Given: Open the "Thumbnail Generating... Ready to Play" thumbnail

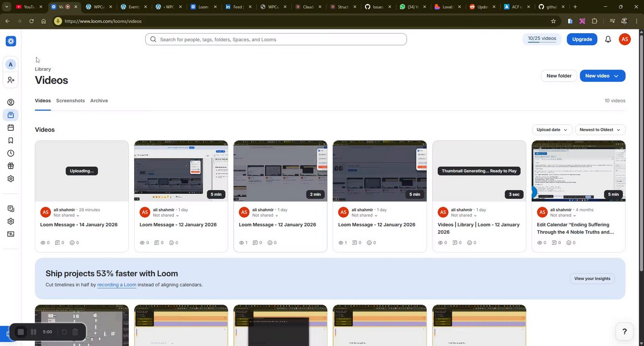Looking at the screenshot, I should tap(479, 171).
